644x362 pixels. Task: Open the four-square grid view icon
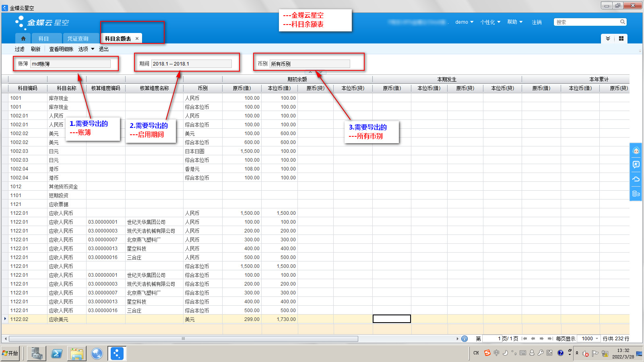click(x=621, y=39)
